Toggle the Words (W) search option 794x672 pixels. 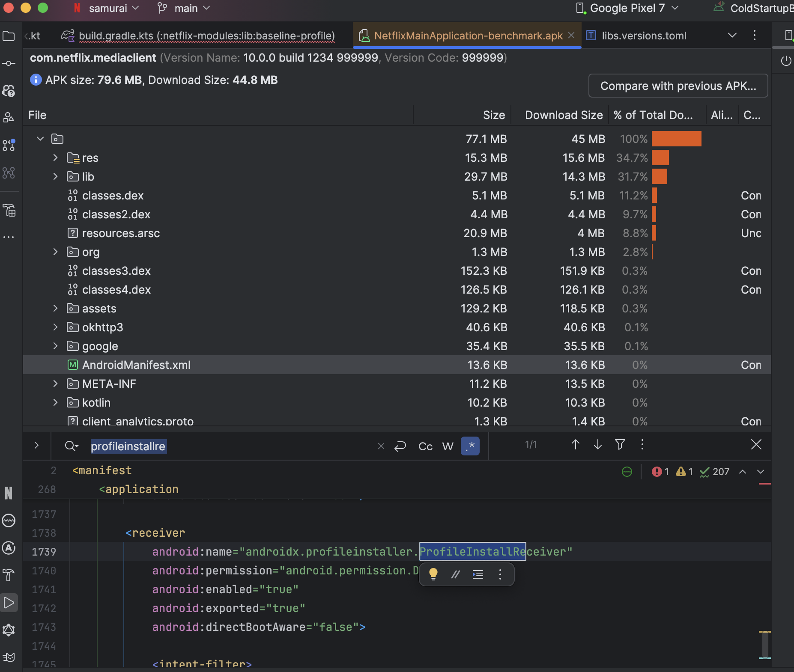(x=448, y=446)
